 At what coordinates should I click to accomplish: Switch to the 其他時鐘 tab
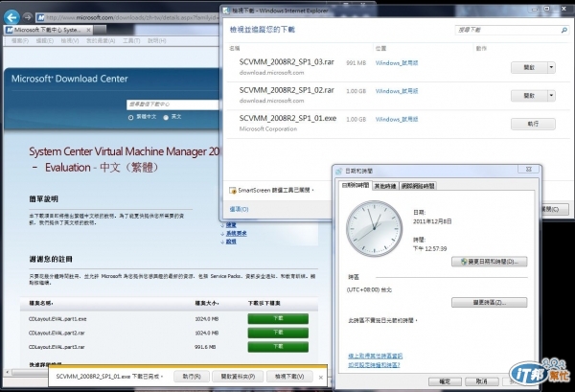(385, 186)
